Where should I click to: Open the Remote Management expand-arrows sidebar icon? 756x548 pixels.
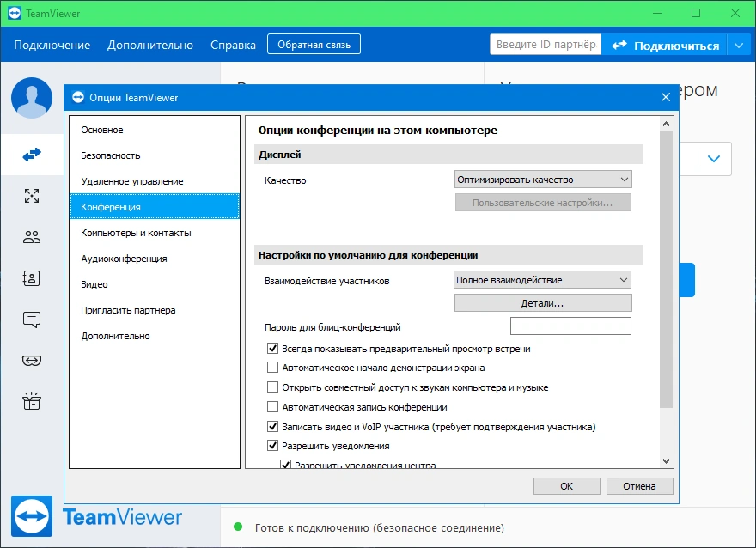pos(32,196)
